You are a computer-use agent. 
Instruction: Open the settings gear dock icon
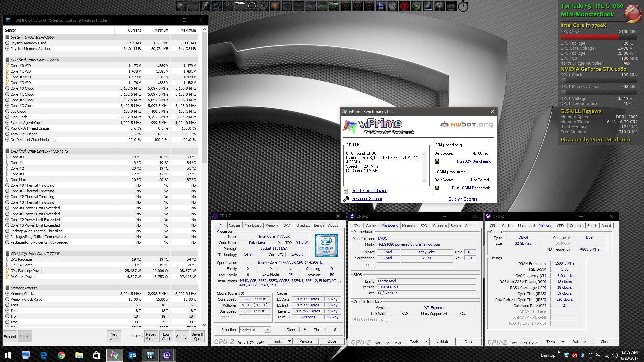click(x=439, y=6)
